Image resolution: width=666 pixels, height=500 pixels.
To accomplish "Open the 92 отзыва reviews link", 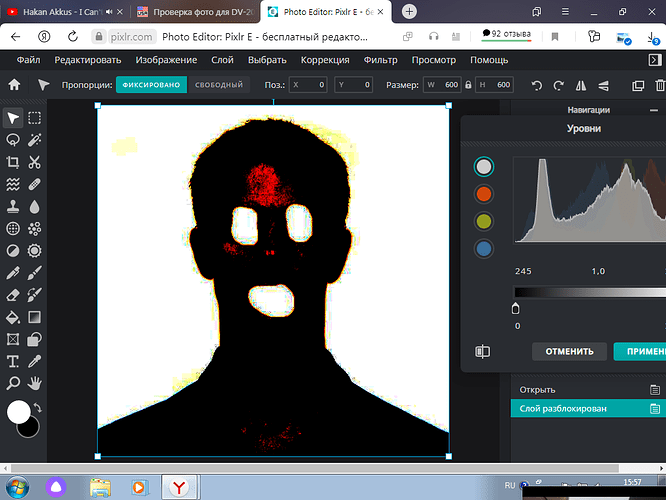I will 506,34.
